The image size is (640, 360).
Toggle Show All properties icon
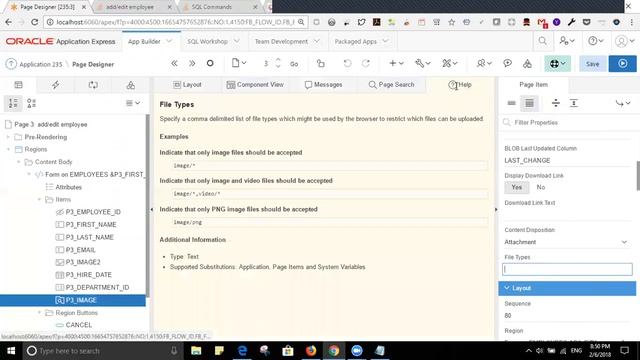[529, 103]
